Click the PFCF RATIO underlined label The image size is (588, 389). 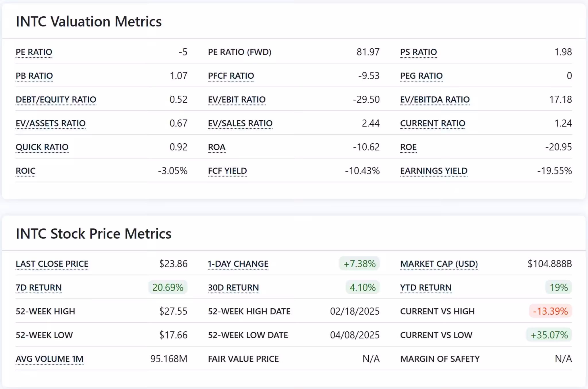231,76
